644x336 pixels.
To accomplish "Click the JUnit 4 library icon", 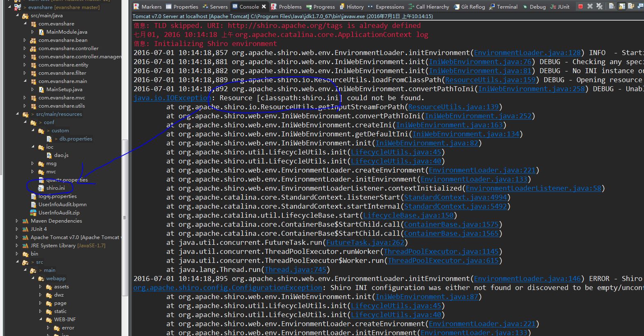I will point(25,229).
